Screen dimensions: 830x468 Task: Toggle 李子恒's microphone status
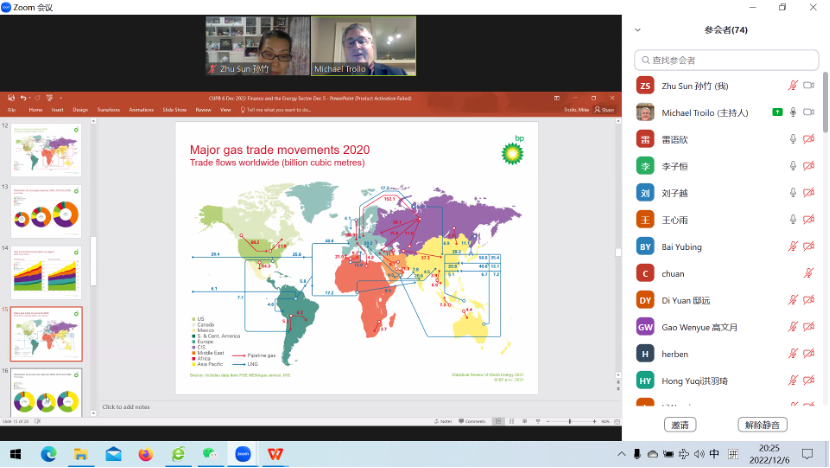[x=793, y=166]
